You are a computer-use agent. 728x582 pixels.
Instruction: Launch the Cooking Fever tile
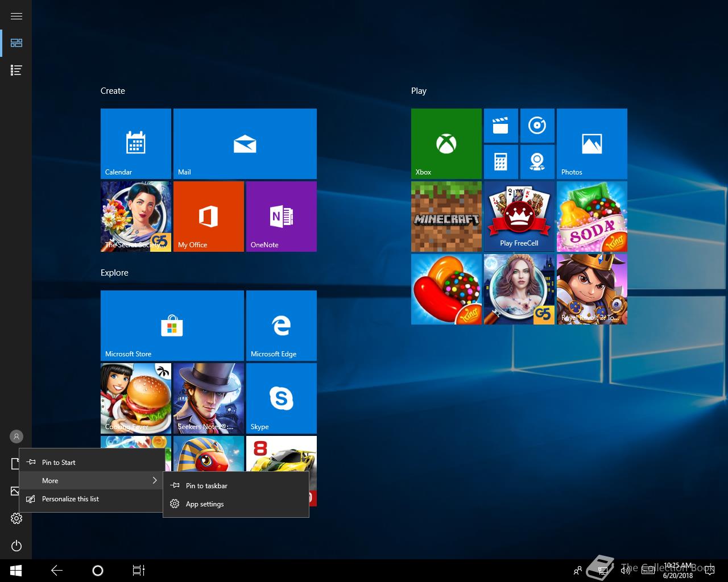pyautogui.click(x=136, y=398)
